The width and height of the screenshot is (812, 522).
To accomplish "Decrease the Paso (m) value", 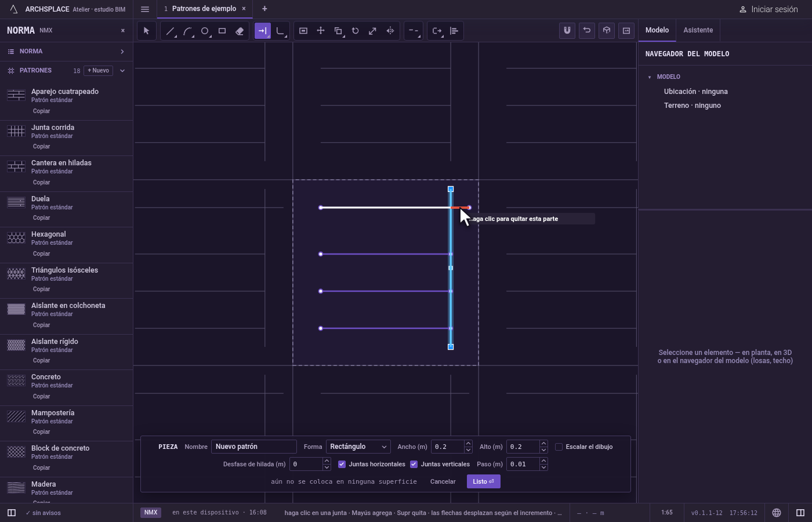I will (543, 467).
